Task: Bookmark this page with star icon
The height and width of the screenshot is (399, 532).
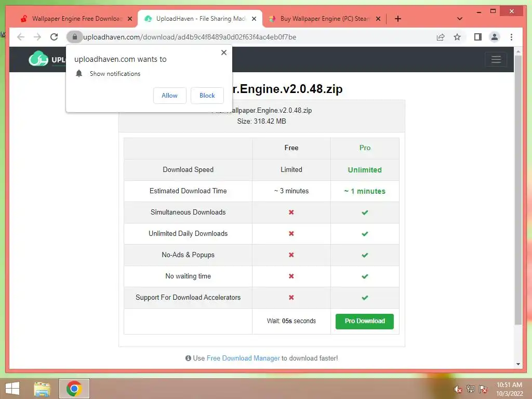Action: click(x=457, y=37)
